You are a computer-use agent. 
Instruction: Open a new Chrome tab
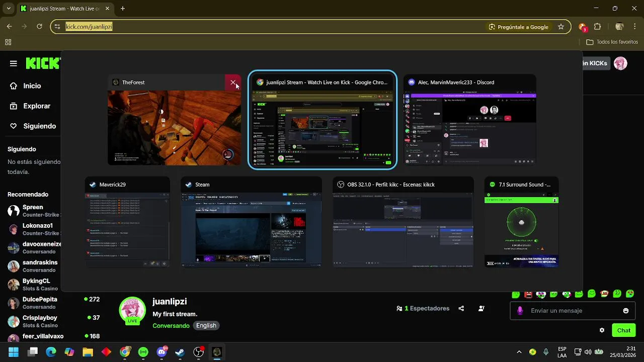pyautogui.click(x=122, y=9)
